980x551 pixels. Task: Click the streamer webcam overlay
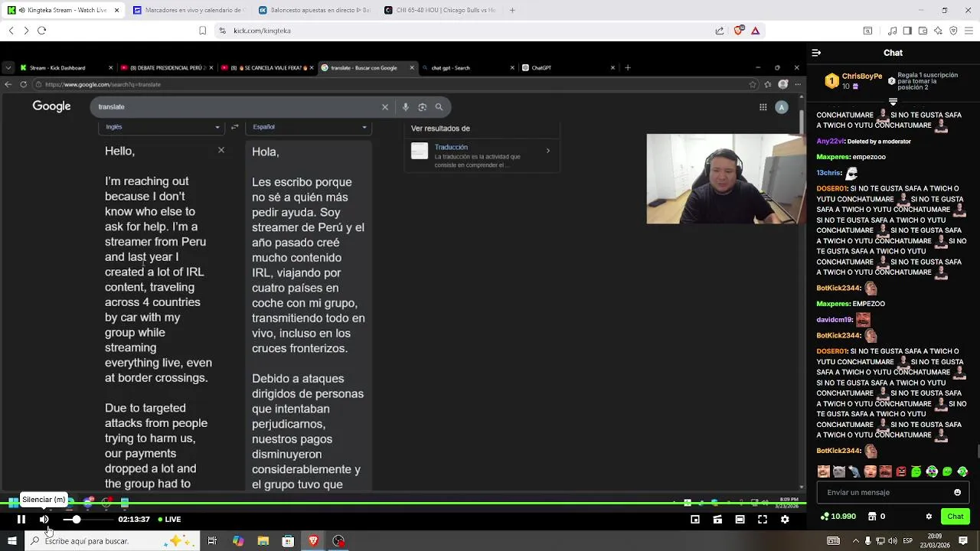tap(725, 179)
